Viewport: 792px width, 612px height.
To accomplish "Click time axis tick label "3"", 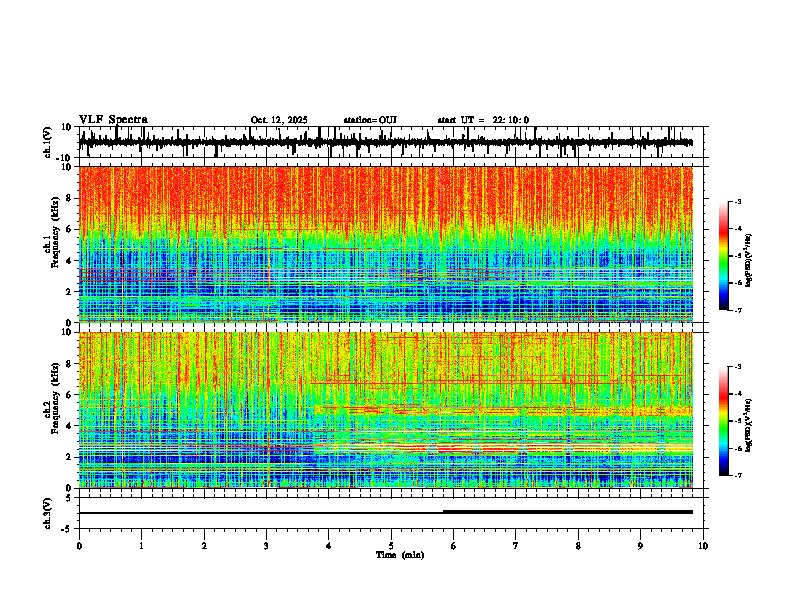I will point(266,546).
